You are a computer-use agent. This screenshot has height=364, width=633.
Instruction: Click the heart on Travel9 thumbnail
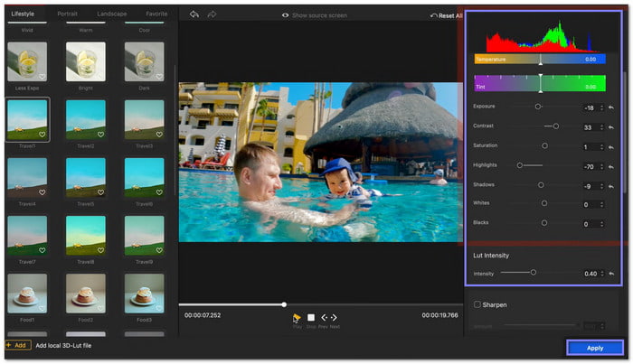159,250
